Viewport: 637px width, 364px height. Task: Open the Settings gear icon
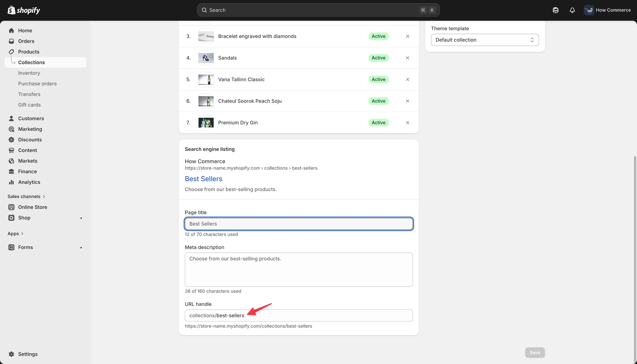(11, 354)
